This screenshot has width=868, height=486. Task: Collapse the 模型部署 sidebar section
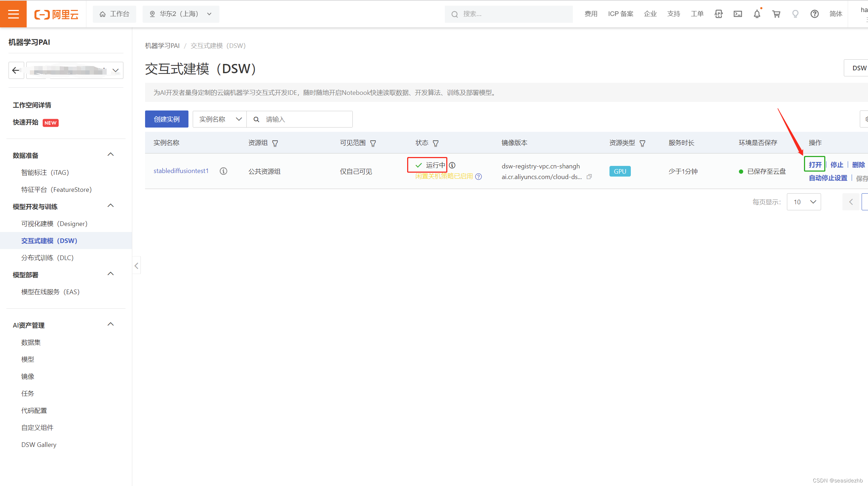pos(110,274)
